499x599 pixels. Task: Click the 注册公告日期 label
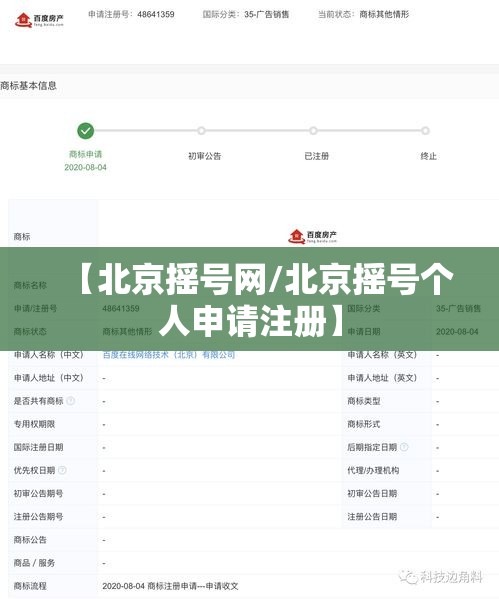(372, 516)
